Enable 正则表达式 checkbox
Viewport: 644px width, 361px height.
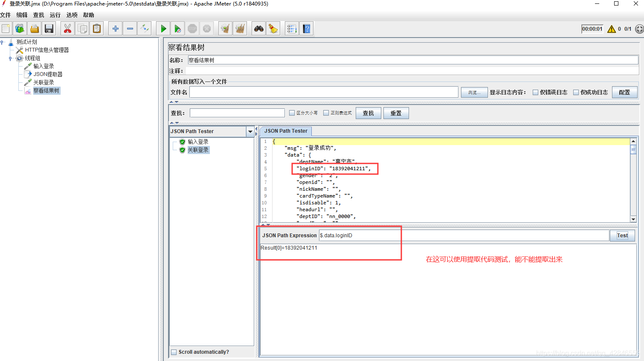click(x=326, y=113)
